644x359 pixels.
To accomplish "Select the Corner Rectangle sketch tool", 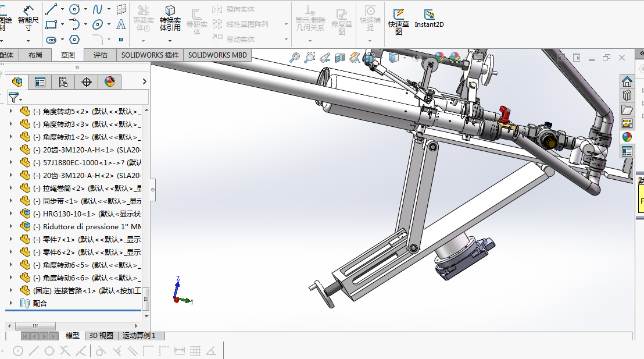I will [x=51, y=24].
